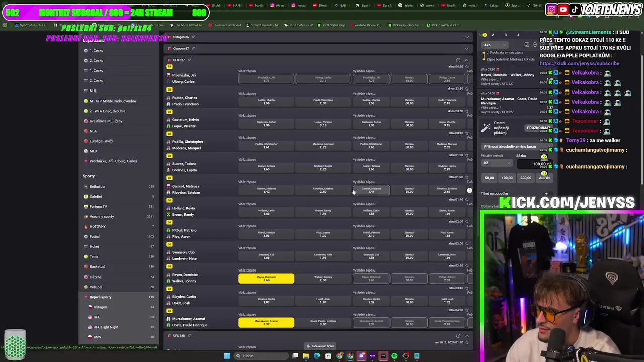Favorite the Radtke vs Prado match star
Screen dimensions: 644x362
(x=466, y=88)
